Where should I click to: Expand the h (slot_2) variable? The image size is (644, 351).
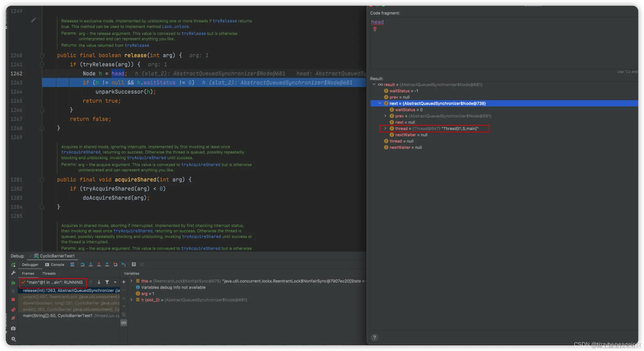pos(131,300)
